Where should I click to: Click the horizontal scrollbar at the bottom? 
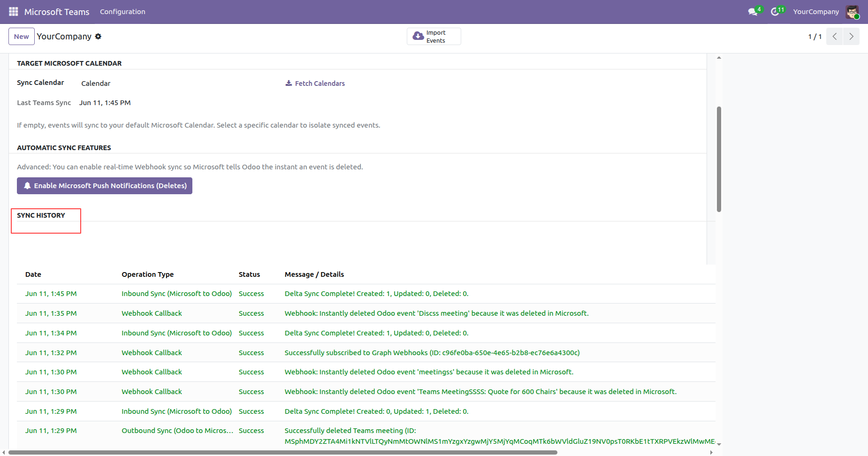283,453
